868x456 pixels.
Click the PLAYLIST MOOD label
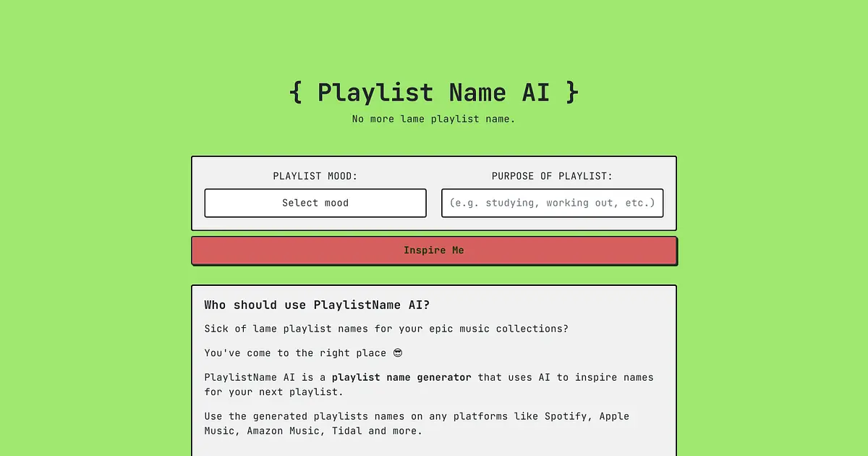(315, 176)
